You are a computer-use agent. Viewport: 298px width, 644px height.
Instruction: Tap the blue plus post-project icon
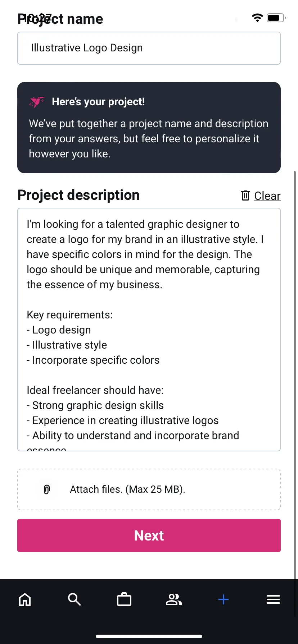(x=223, y=599)
